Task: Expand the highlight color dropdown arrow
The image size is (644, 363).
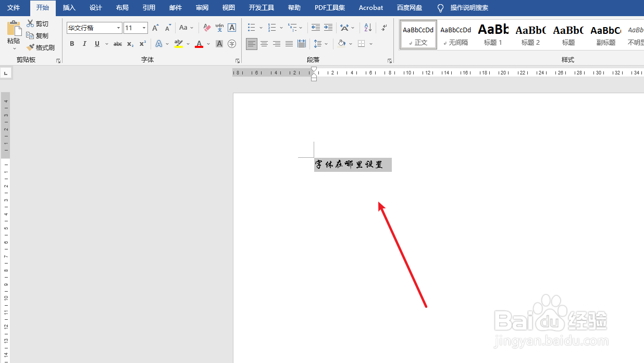Action: click(188, 44)
